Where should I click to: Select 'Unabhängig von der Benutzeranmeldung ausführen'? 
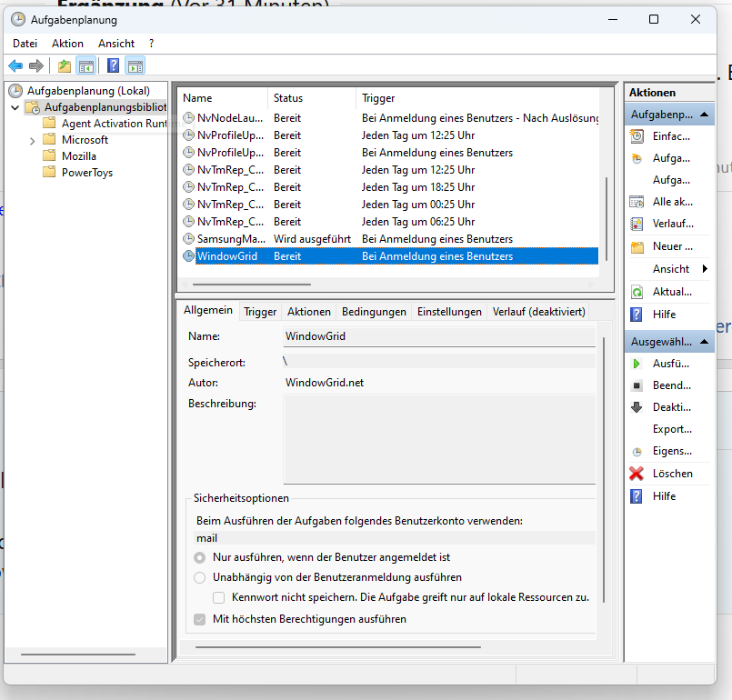(199, 578)
